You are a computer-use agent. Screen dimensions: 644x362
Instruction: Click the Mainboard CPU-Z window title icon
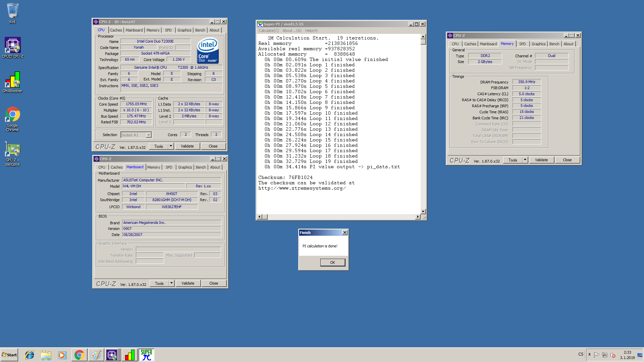pyautogui.click(x=97, y=159)
